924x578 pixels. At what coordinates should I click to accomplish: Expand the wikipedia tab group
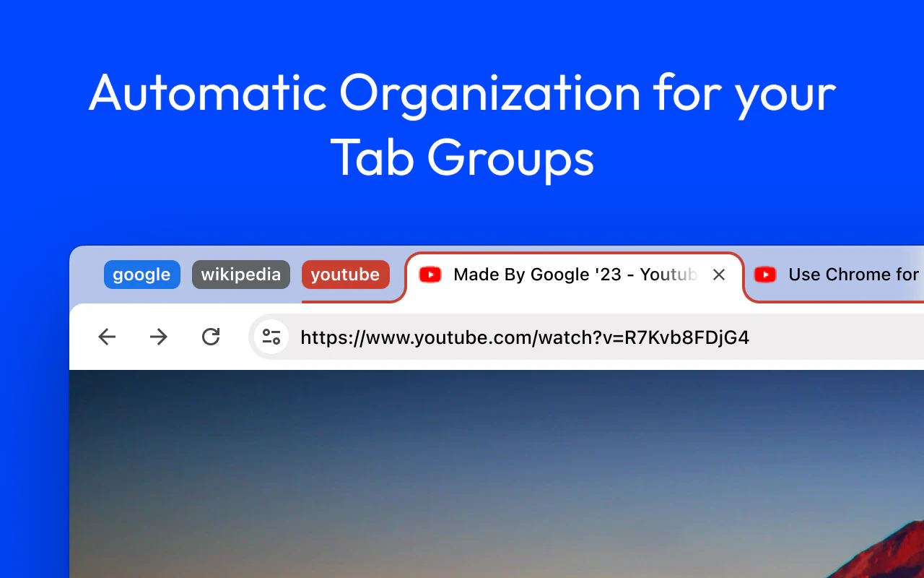[x=241, y=275]
